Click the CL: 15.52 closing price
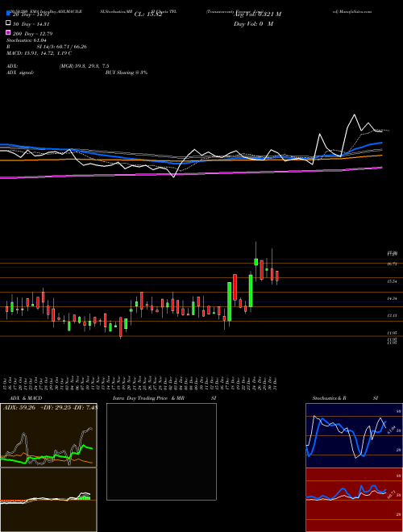Viewport: 403px width, 532px height. pyautogui.click(x=148, y=15)
